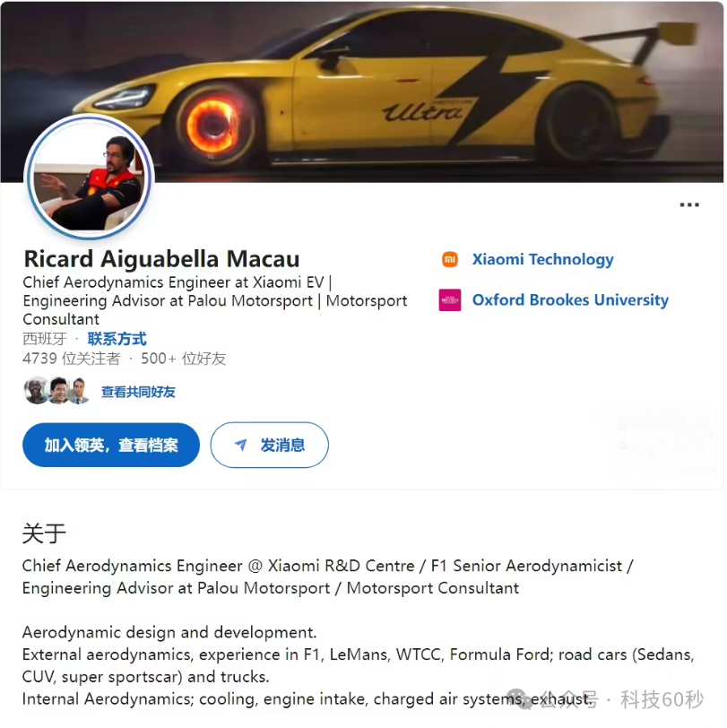Click the 500+ 位好友 connections count
Screen dimensions: 727x728
[184, 359]
